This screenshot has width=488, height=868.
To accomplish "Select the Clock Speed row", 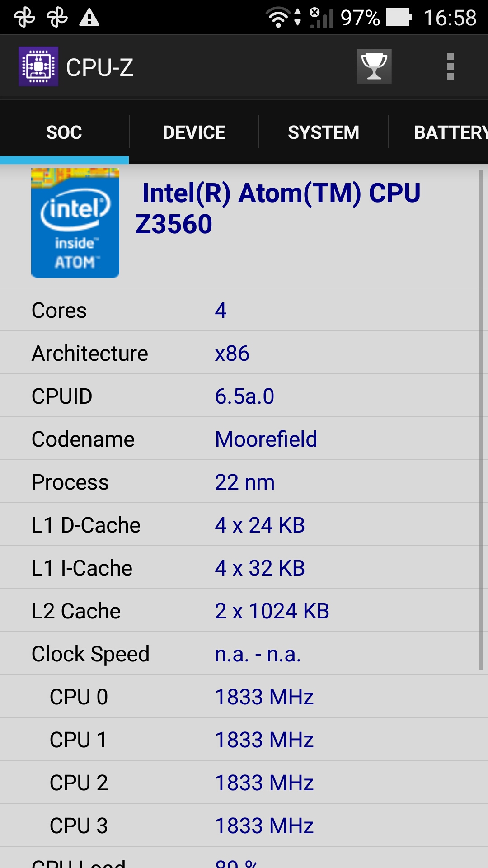I will 239,654.
